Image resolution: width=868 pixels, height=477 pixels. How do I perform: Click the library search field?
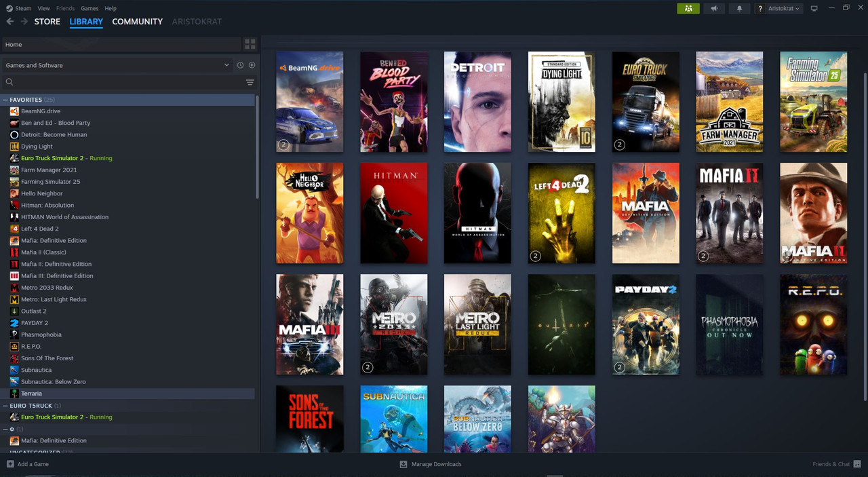129,82
